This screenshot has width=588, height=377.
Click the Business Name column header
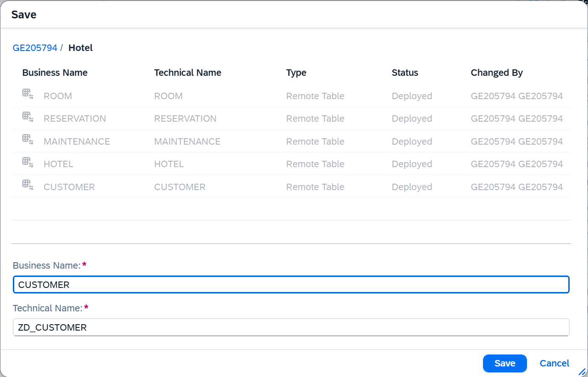tap(55, 73)
